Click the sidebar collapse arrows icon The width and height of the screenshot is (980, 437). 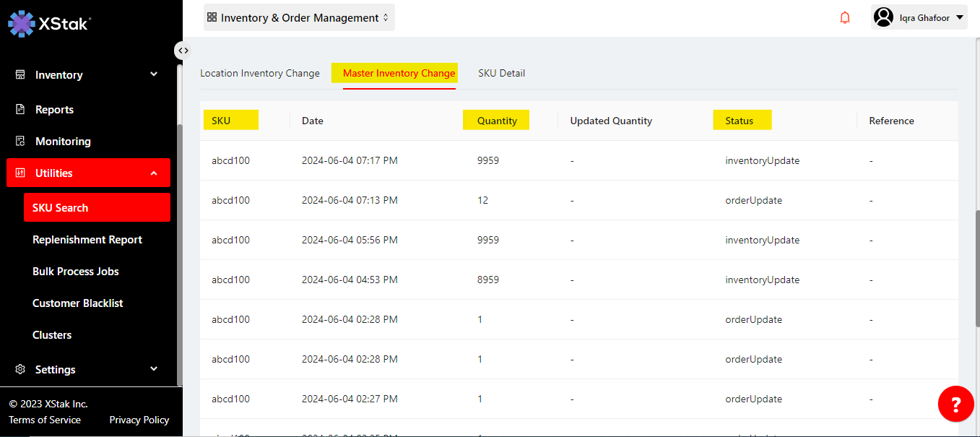point(183,51)
